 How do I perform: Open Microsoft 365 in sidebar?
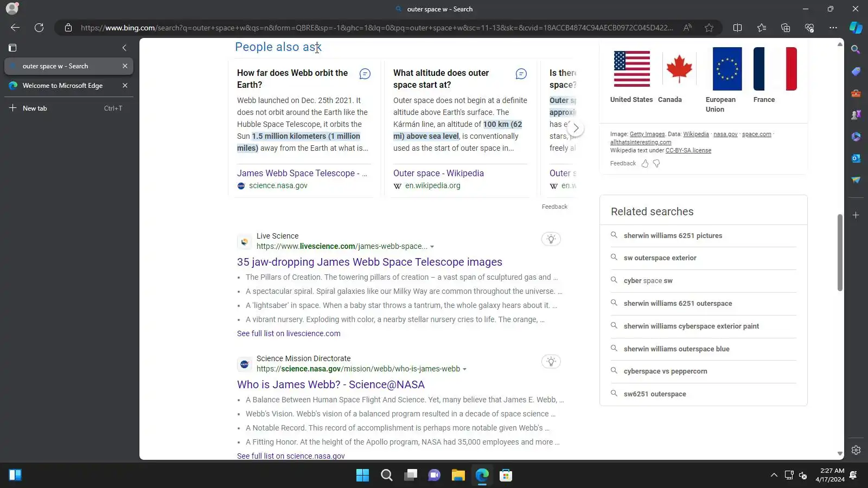pos(856,137)
